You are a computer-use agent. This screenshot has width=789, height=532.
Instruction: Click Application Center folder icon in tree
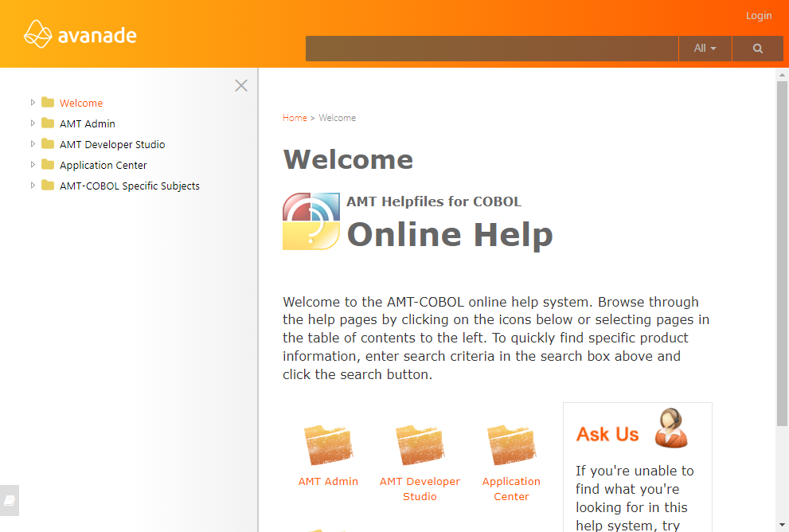tap(48, 165)
